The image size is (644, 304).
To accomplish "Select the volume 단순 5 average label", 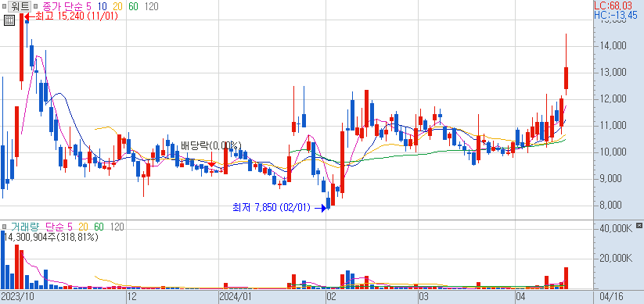I will [59, 227].
